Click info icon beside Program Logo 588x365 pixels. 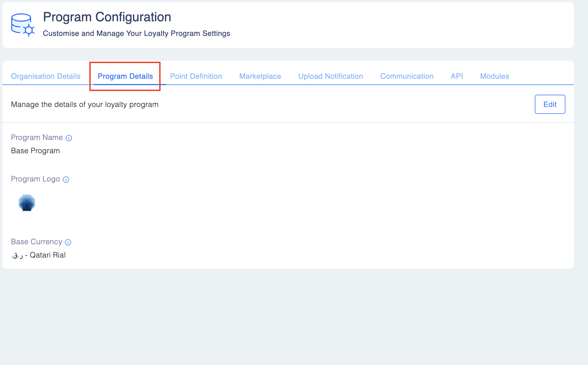point(66,180)
